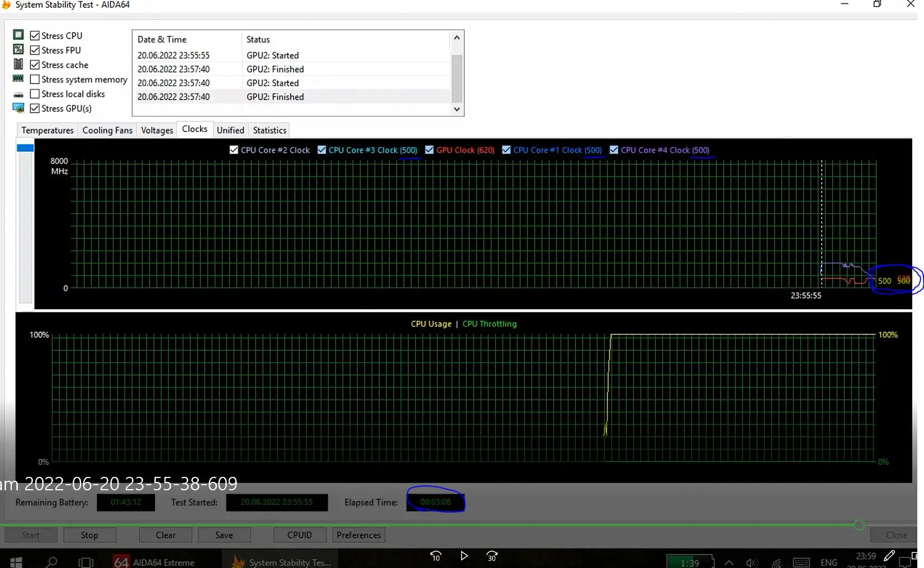The width and height of the screenshot is (924, 568).
Task: Uncheck the Stress cache checkbox
Action: coord(35,64)
